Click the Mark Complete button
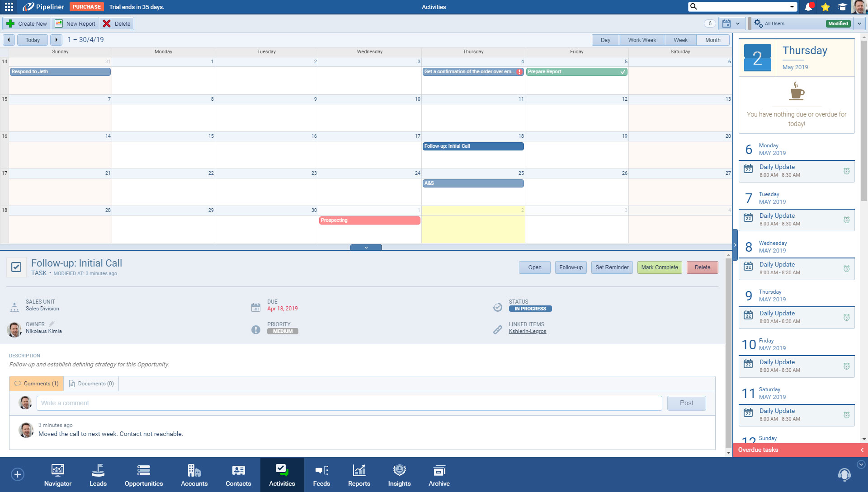 pos(660,267)
